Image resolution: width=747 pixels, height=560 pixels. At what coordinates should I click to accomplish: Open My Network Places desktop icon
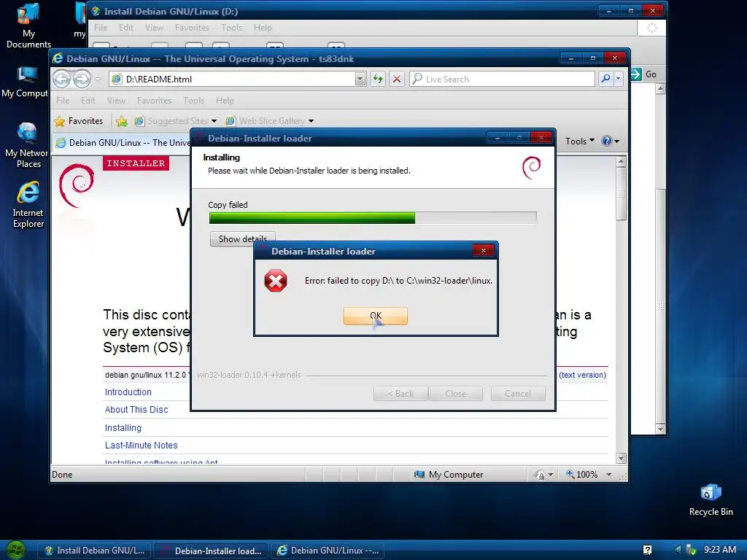coord(27,145)
